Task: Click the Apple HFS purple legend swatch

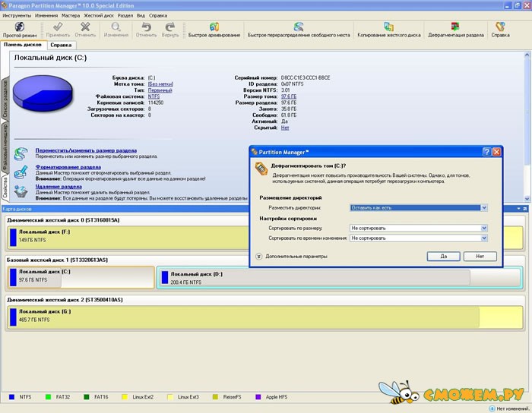Action: pos(258,397)
